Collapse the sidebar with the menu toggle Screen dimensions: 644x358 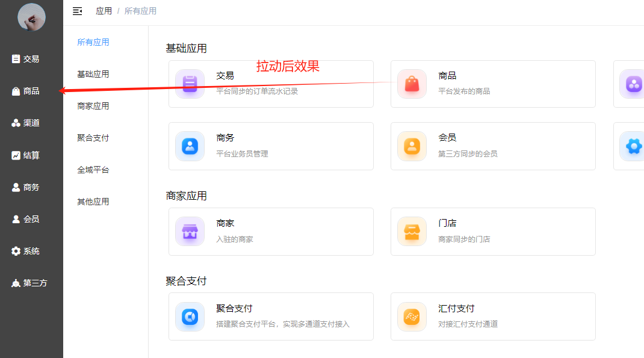pos(77,11)
